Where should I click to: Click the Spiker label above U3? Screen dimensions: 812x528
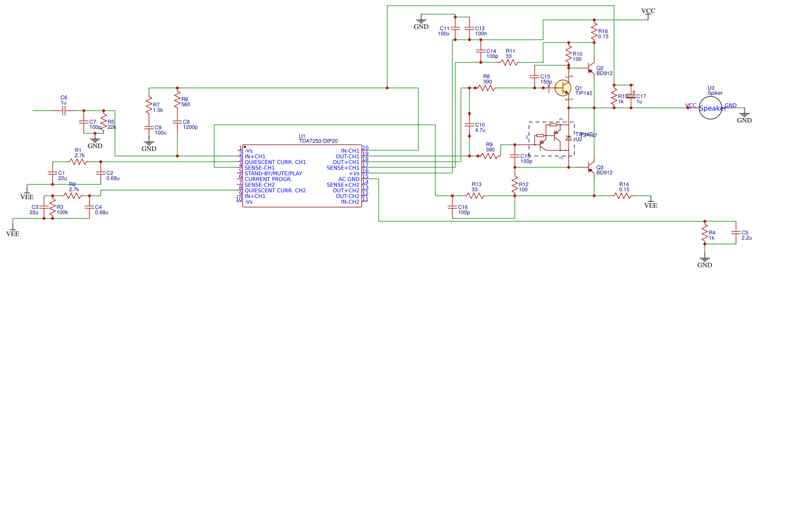715,93
